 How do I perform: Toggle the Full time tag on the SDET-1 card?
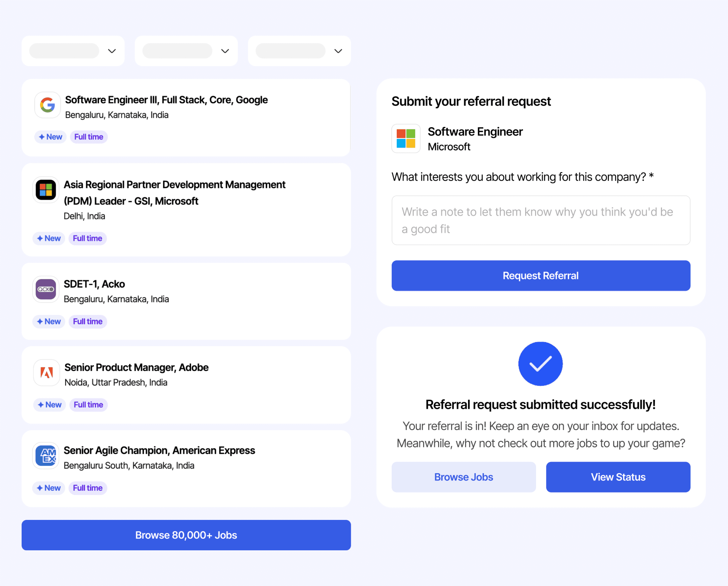87,321
